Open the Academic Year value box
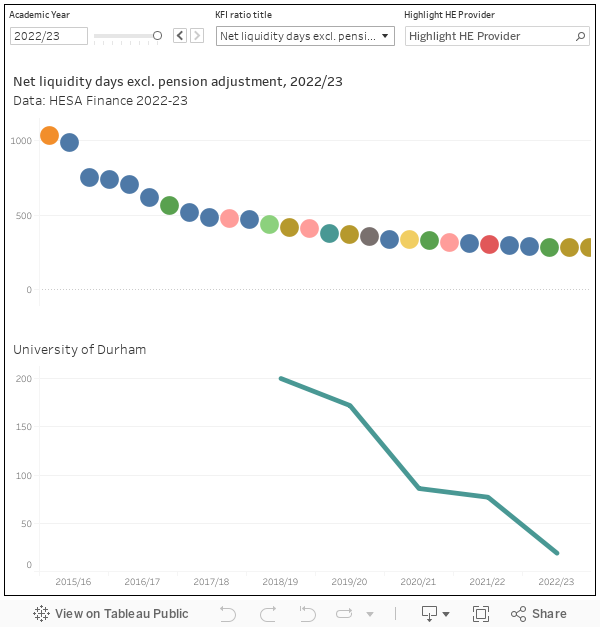600x627 pixels. click(x=48, y=36)
